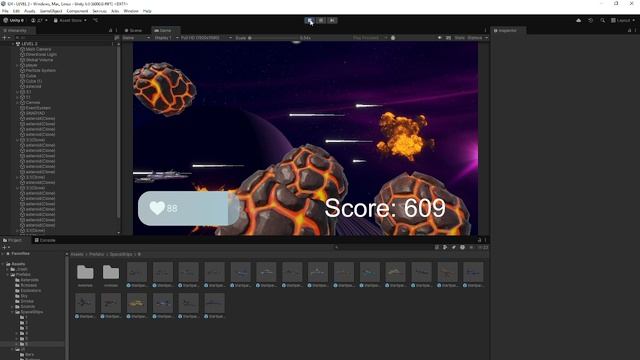The height and width of the screenshot is (360, 640).
Task: Open the Gizmos dropdown in Game view
Action: (x=477, y=38)
